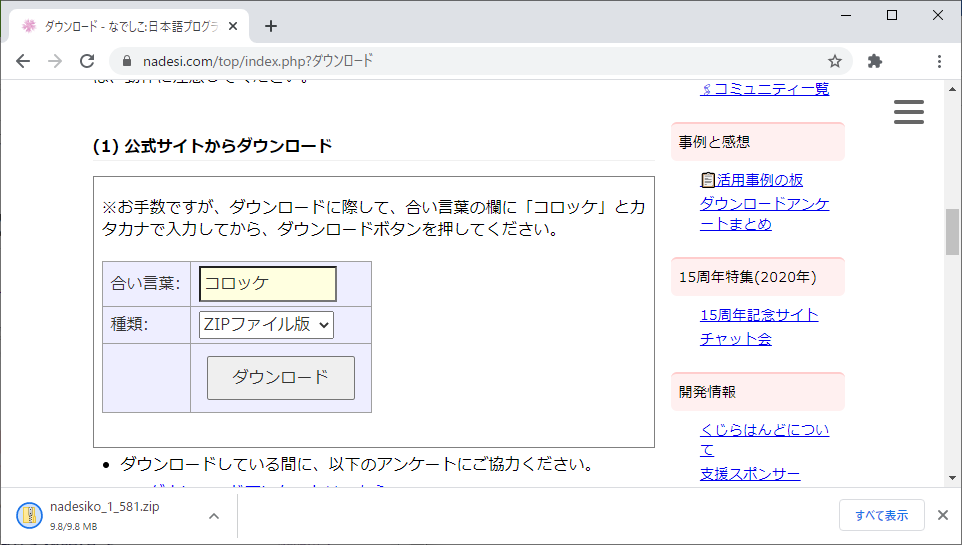Click the browser forward arrow

pyautogui.click(x=55, y=61)
